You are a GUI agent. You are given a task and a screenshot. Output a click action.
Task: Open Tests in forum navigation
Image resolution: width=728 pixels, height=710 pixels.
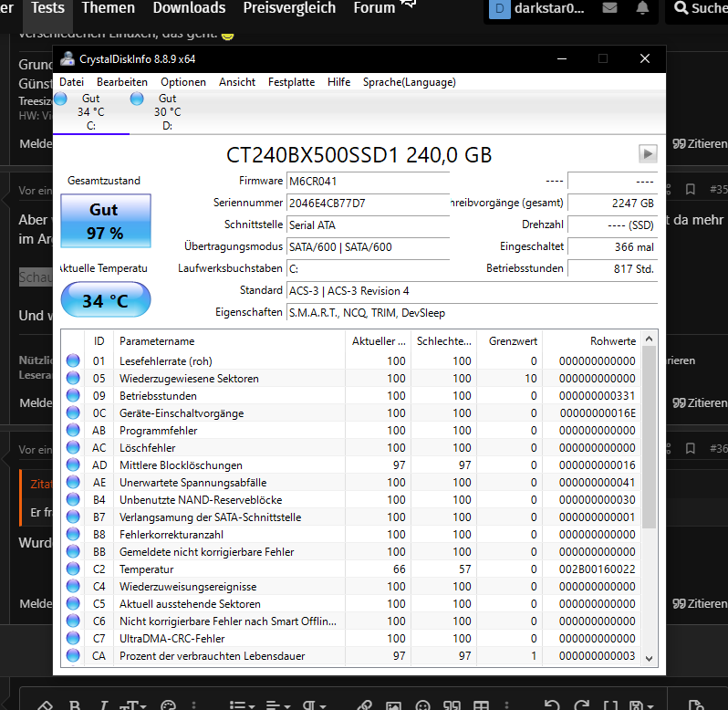(x=47, y=8)
